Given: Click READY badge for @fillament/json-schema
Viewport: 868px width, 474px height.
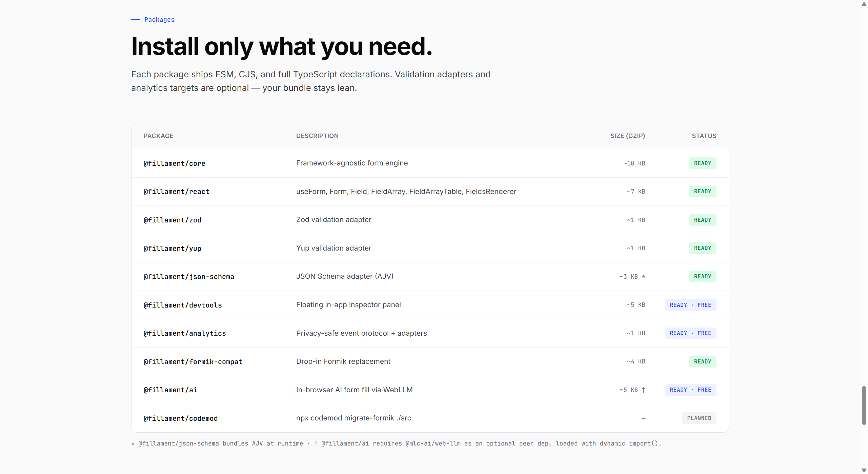Looking at the screenshot, I should click(x=703, y=277).
